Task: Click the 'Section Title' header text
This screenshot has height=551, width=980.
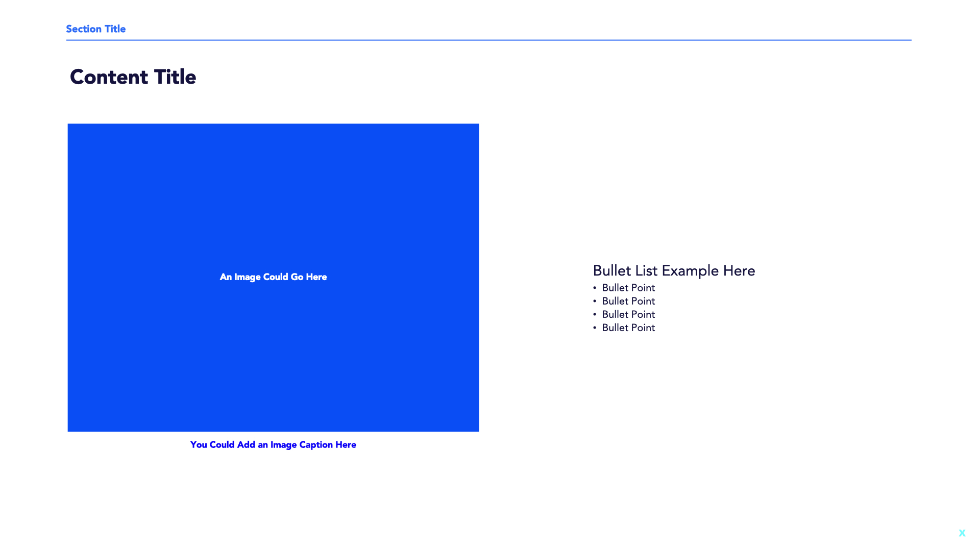Action: [x=95, y=29]
